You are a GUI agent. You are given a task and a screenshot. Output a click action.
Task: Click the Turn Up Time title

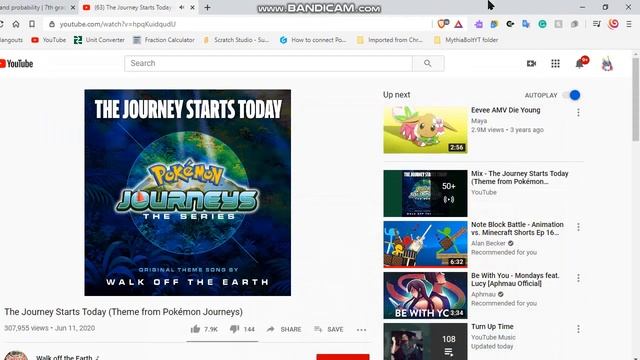(492, 327)
